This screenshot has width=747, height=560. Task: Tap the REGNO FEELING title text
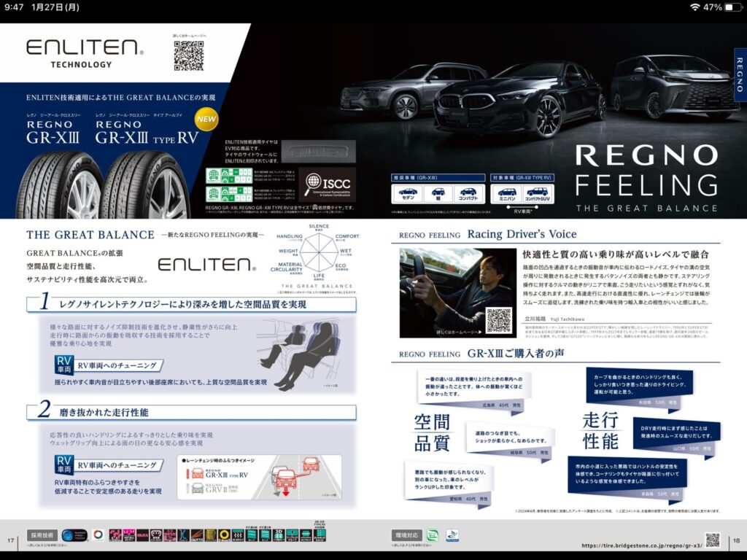pyautogui.click(x=646, y=171)
